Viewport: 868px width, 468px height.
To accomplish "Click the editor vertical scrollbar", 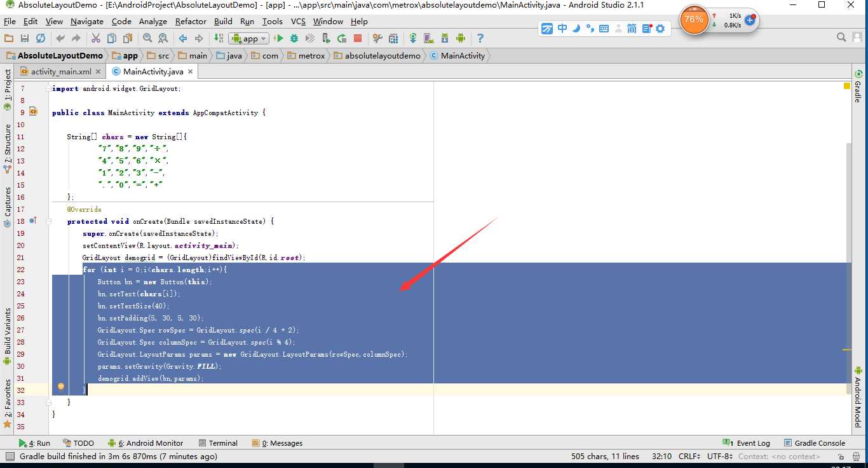I will pyautogui.click(x=848, y=267).
